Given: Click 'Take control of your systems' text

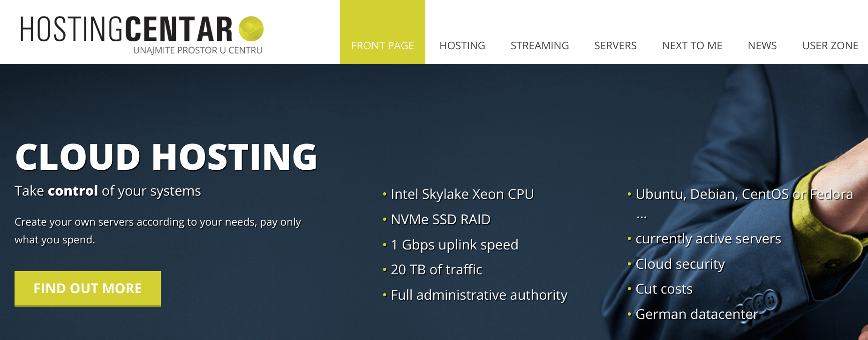Looking at the screenshot, I should pyautogui.click(x=108, y=191).
